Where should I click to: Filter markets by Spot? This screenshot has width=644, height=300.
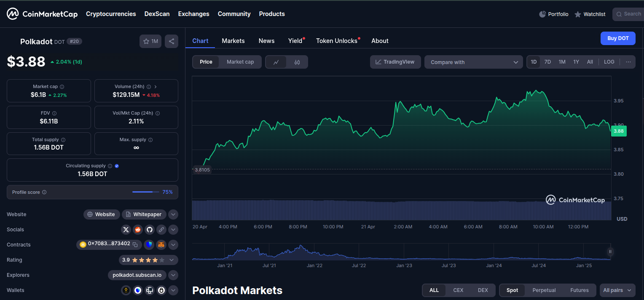click(x=513, y=290)
